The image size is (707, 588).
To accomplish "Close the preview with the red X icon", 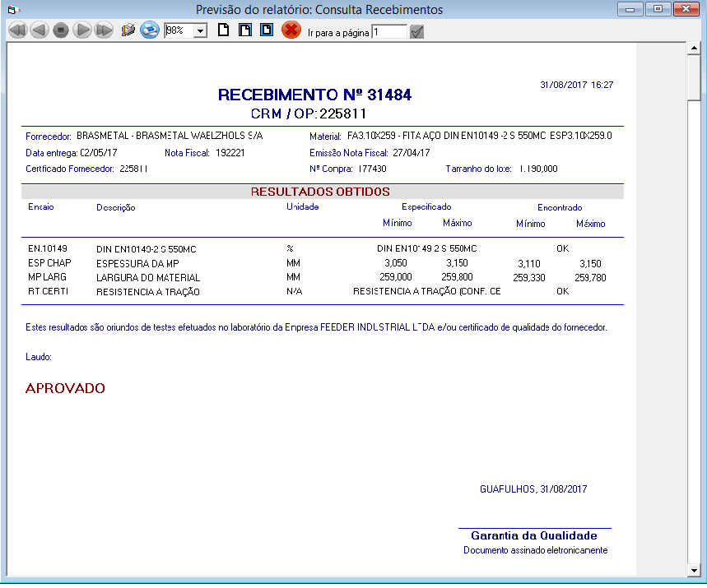I will click(291, 30).
